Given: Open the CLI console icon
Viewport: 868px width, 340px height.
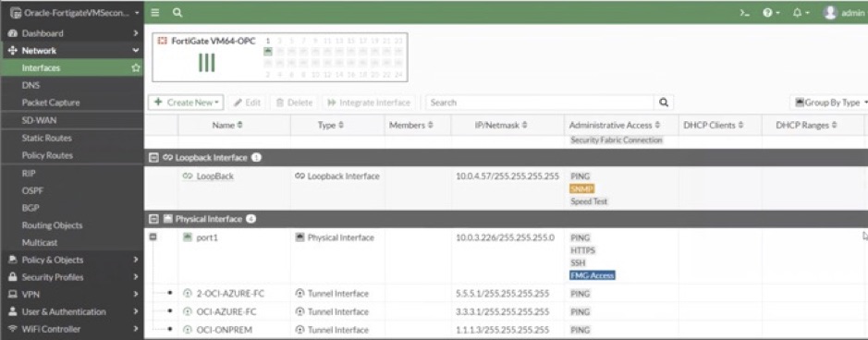Looking at the screenshot, I should [744, 13].
